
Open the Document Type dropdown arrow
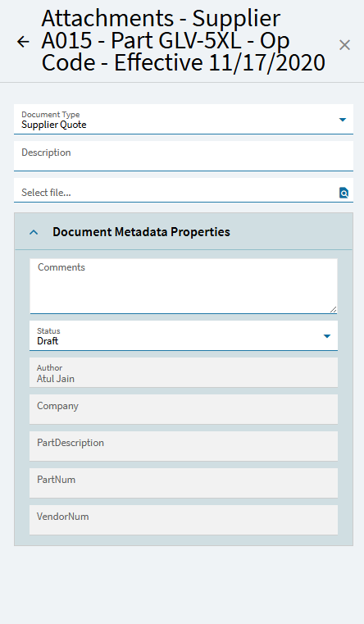coord(343,120)
